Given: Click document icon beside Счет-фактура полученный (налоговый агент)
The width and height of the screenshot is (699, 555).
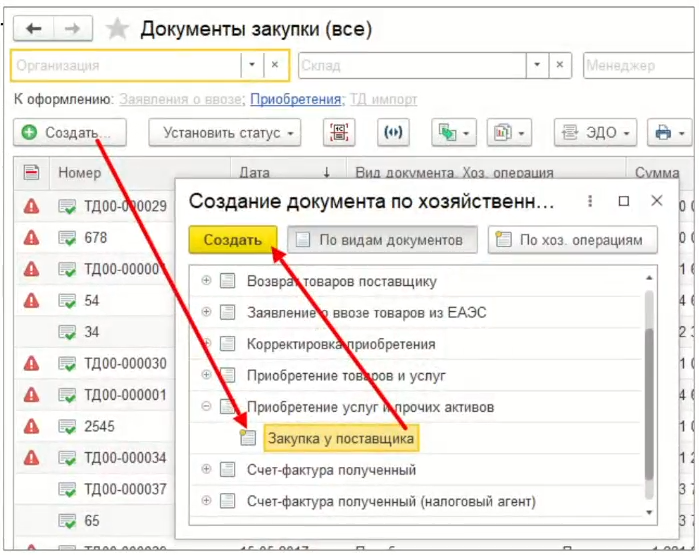Looking at the screenshot, I should click(228, 501).
